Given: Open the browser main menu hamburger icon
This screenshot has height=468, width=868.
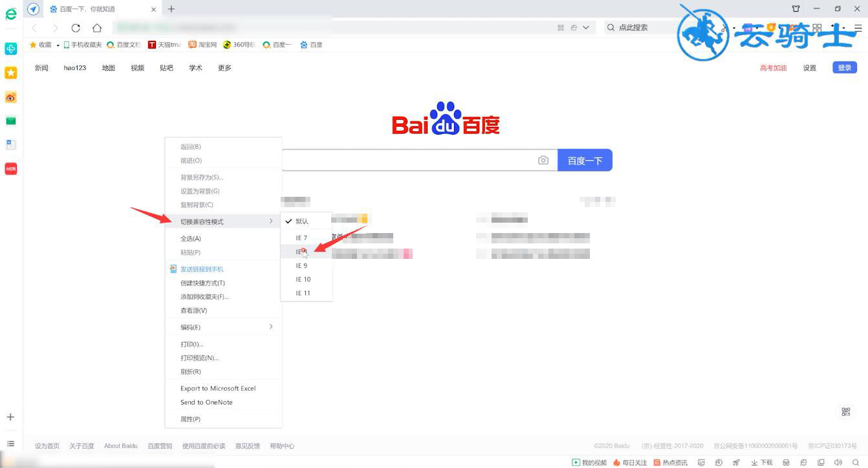Looking at the screenshot, I should click(858, 28).
